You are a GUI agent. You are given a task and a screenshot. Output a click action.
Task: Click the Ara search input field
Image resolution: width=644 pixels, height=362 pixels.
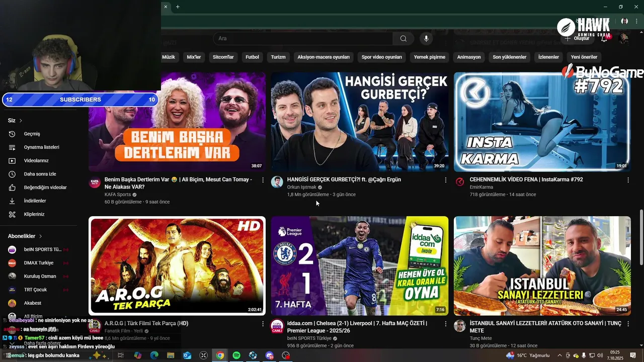tap(303, 39)
